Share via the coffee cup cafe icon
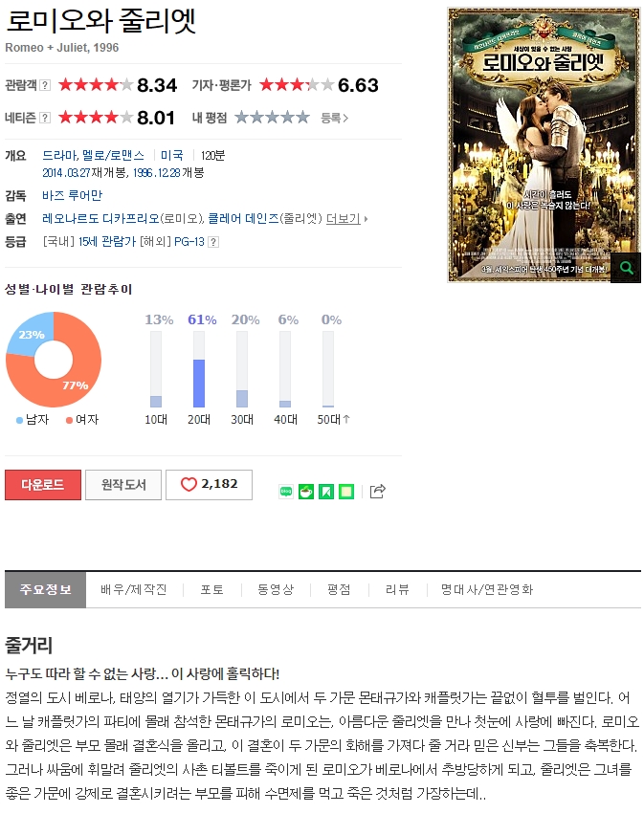This screenshot has height=814, width=644. tap(306, 491)
